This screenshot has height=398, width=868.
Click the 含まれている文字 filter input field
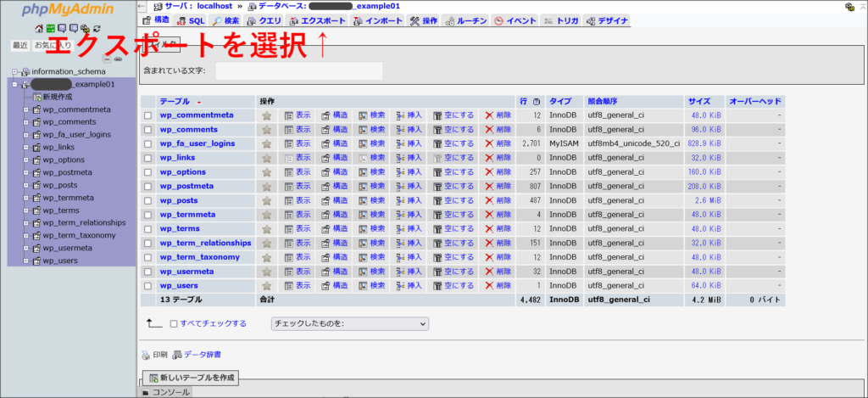(299, 71)
